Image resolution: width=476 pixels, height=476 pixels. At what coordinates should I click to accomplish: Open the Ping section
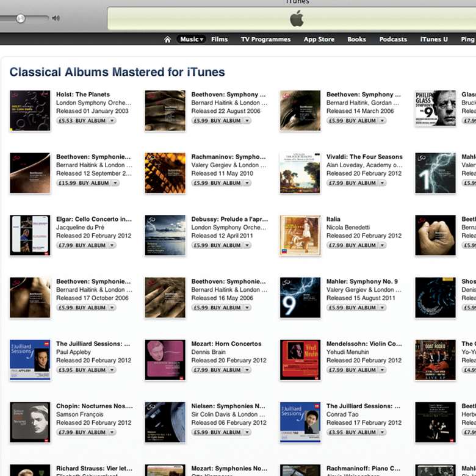point(467,40)
